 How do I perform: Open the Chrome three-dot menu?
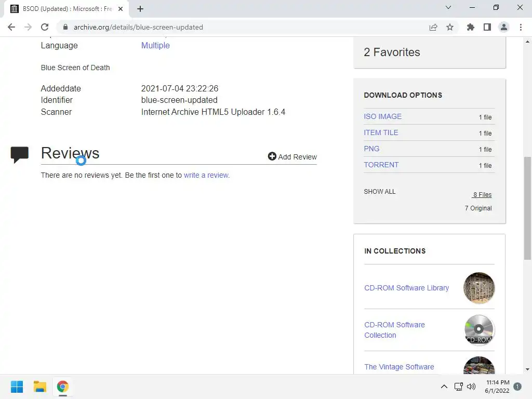pyautogui.click(x=521, y=27)
